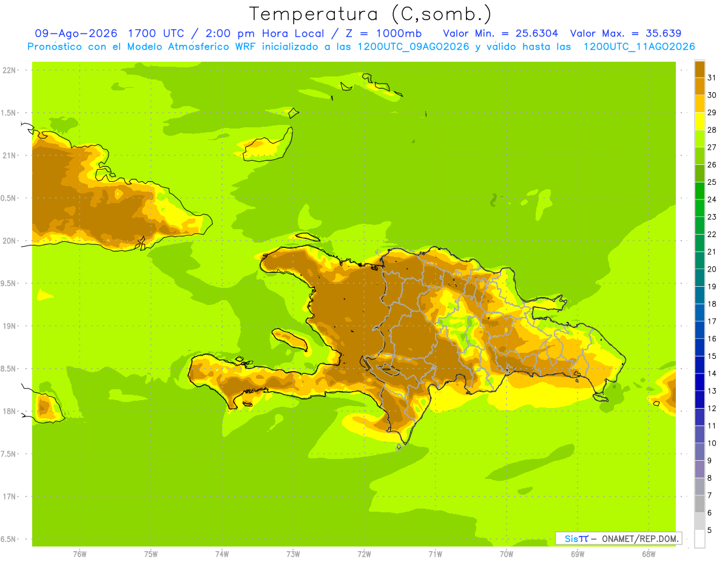This screenshot has width=728, height=562.
Task: Click the '17N' latitude axis label
Action: click(9, 497)
